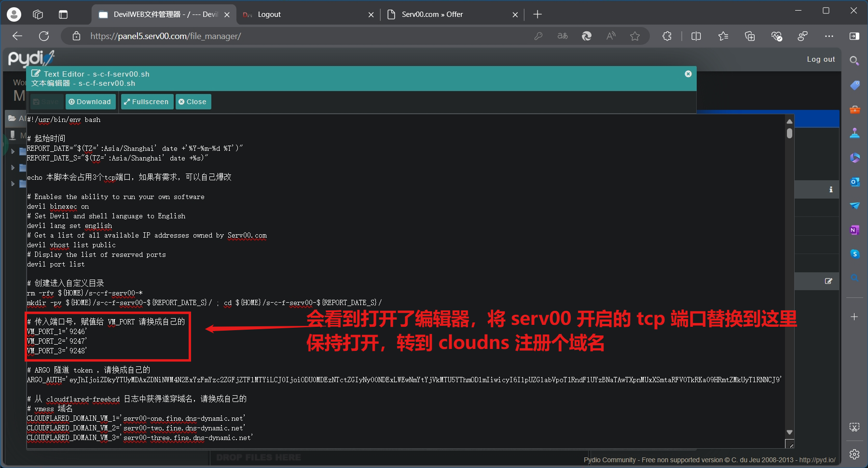The image size is (868, 468).
Task: Close the Serv00.com Offer tab
Action: point(515,15)
